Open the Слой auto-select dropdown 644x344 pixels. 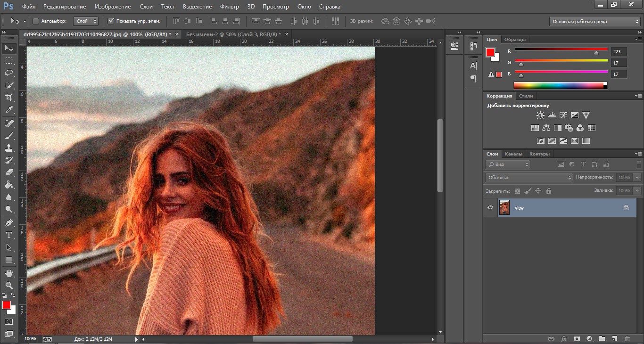tap(86, 21)
